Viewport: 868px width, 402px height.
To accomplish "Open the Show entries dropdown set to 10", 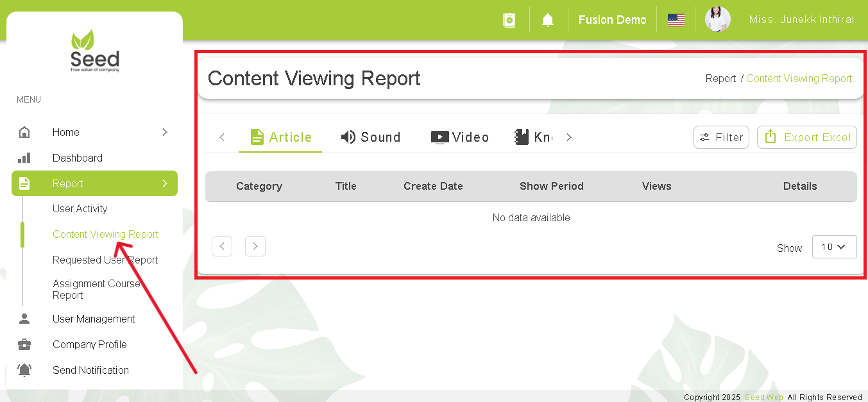I will [834, 247].
